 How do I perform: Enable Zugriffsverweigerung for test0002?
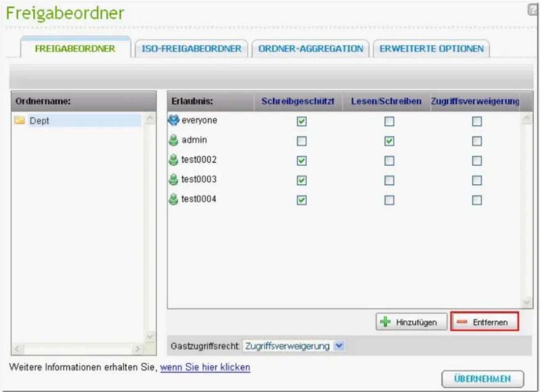[477, 161]
